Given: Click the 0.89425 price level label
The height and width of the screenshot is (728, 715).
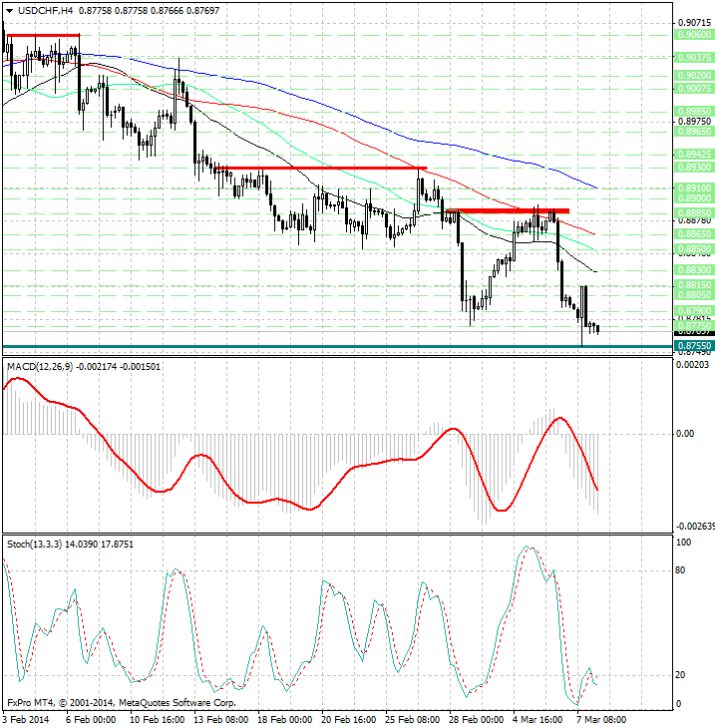Looking at the screenshot, I should coord(694,155).
